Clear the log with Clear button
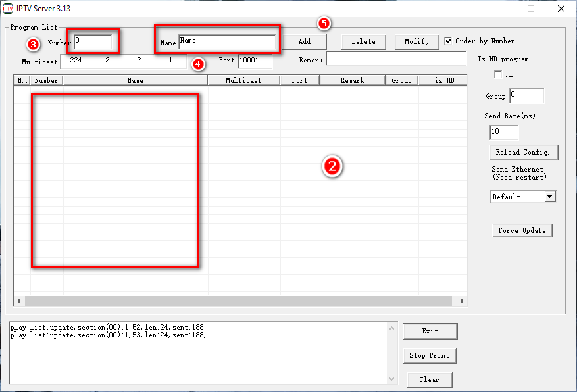 click(428, 380)
